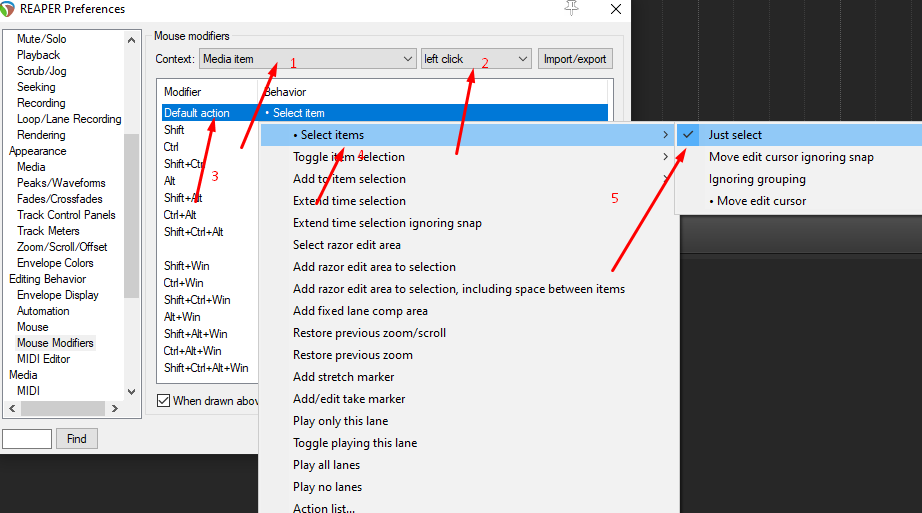Click the Find button
Image resolution: width=922 pixels, height=513 pixels.
point(76,439)
